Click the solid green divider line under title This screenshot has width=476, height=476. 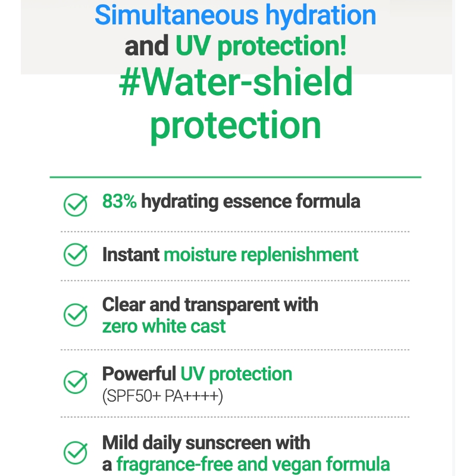pyautogui.click(x=236, y=177)
